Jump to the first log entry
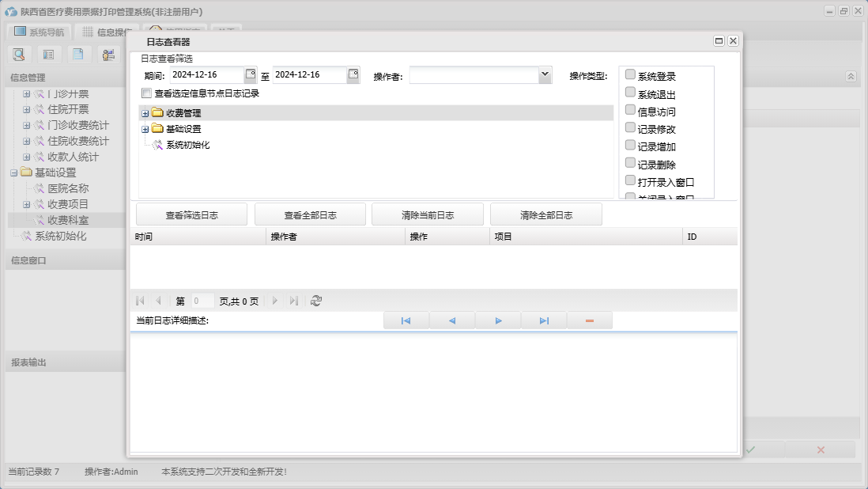Image resolution: width=868 pixels, height=489 pixels. click(x=406, y=320)
